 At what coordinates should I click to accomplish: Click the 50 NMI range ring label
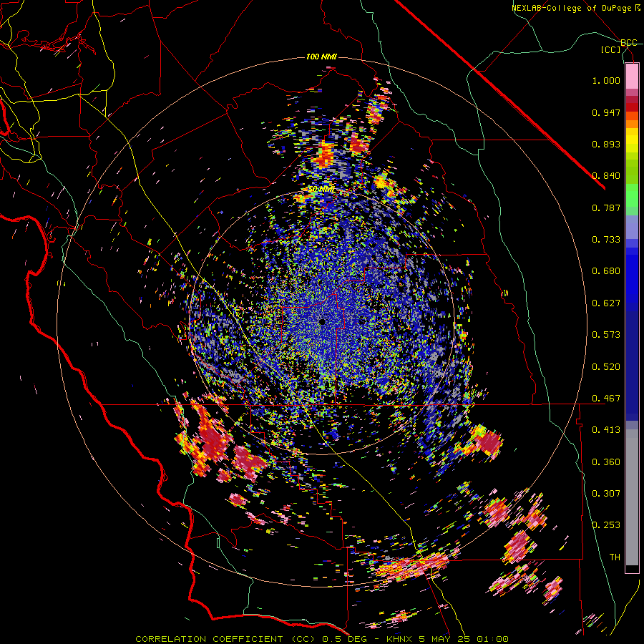(x=321, y=190)
